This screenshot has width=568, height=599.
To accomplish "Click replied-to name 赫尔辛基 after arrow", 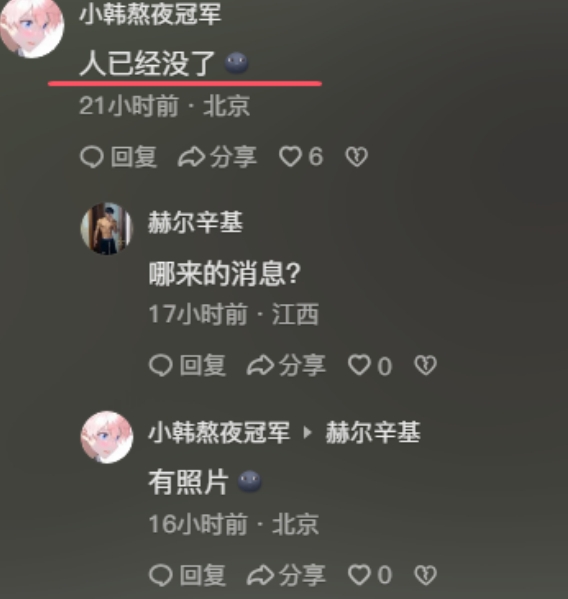I will coord(373,432).
